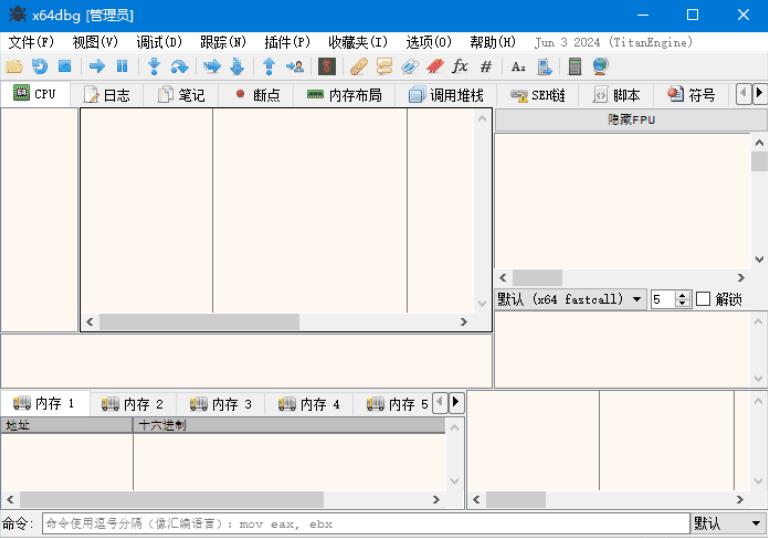Click the Execute till return up-arrow icon
The width and height of the screenshot is (768, 538).
pos(269,66)
